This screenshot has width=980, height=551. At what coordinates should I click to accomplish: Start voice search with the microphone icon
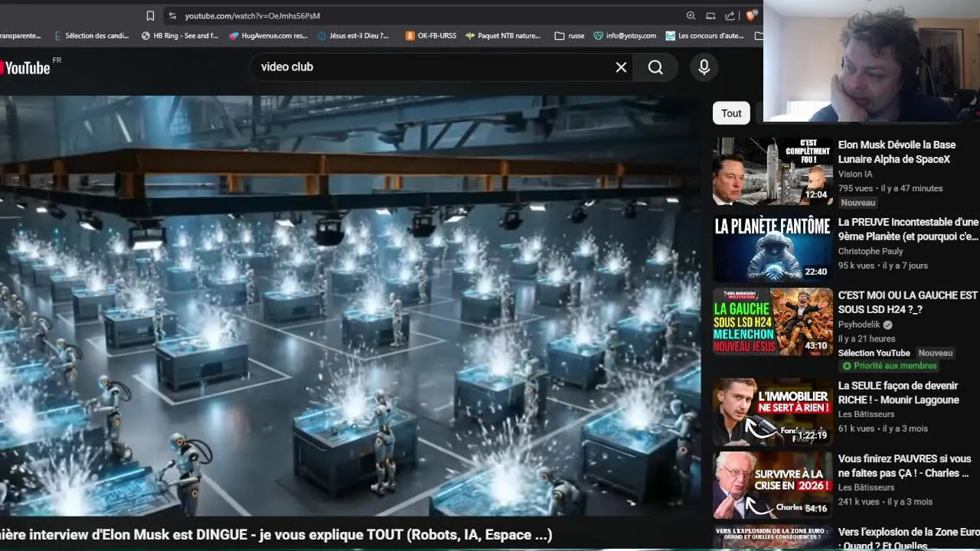704,67
